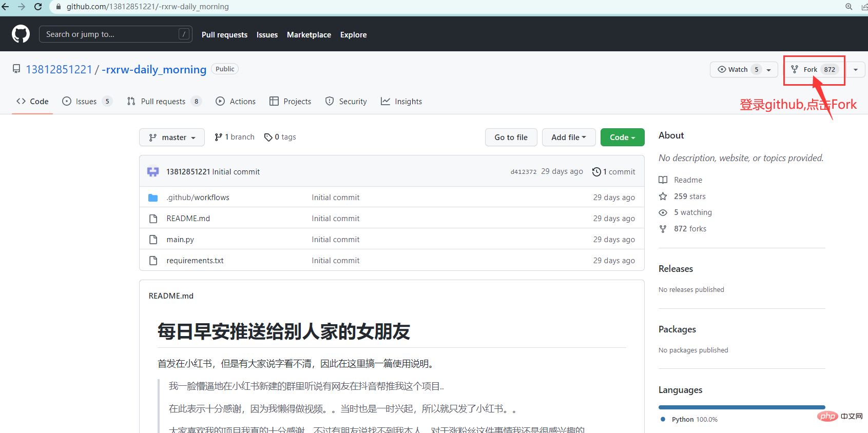Click the requirements.txt file icon

(153, 261)
